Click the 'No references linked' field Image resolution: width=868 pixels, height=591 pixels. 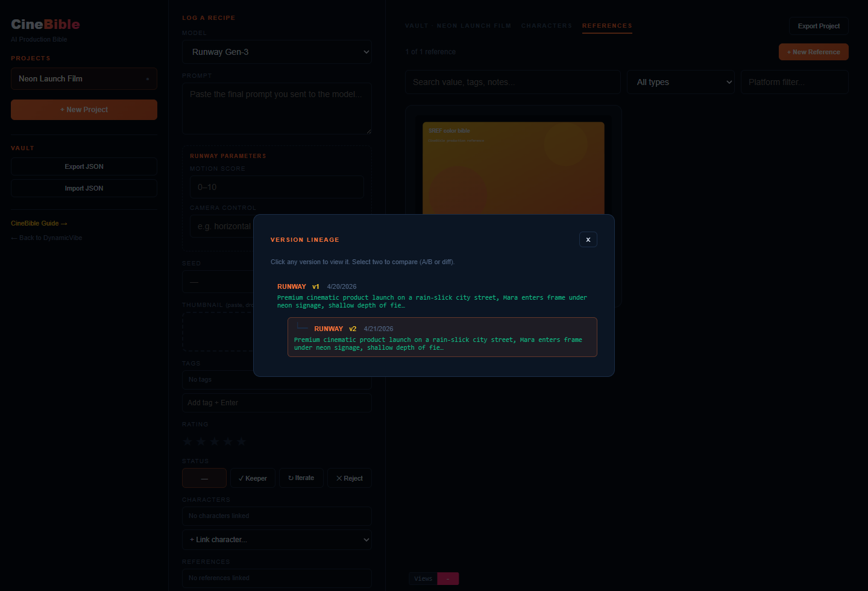[277, 578]
